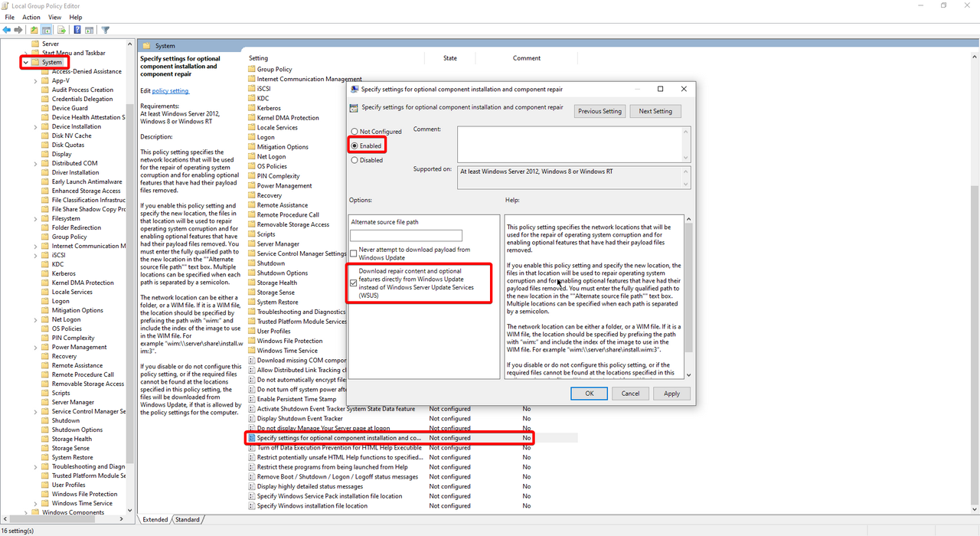This screenshot has height=536, width=980.
Task: Uncheck Download repair content directly from Windows Update
Action: [x=354, y=283]
